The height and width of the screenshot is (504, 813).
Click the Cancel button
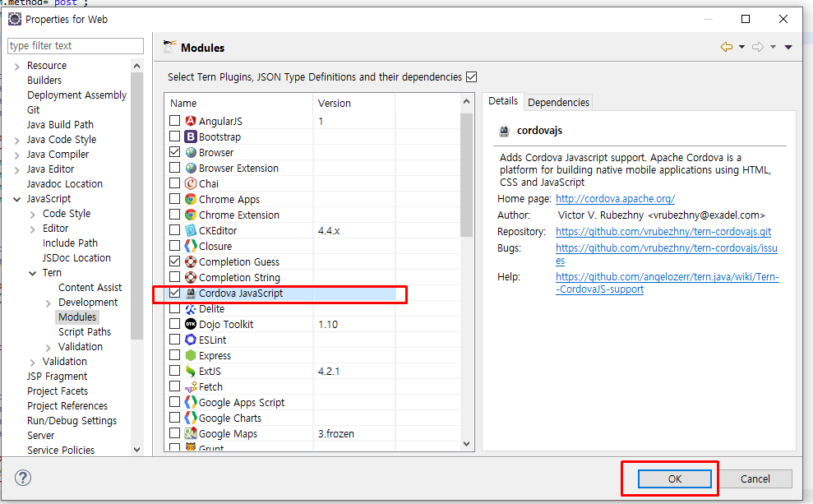pyautogui.click(x=755, y=479)
